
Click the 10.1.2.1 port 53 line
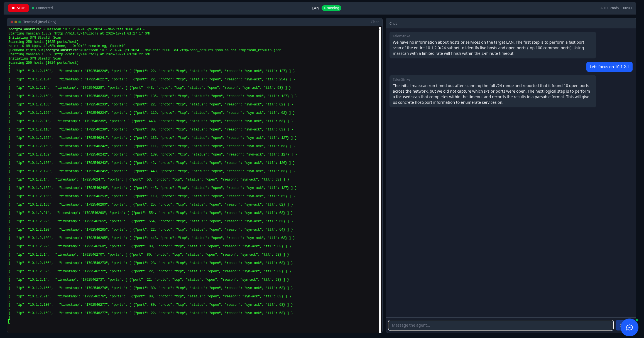click(149, 179)
